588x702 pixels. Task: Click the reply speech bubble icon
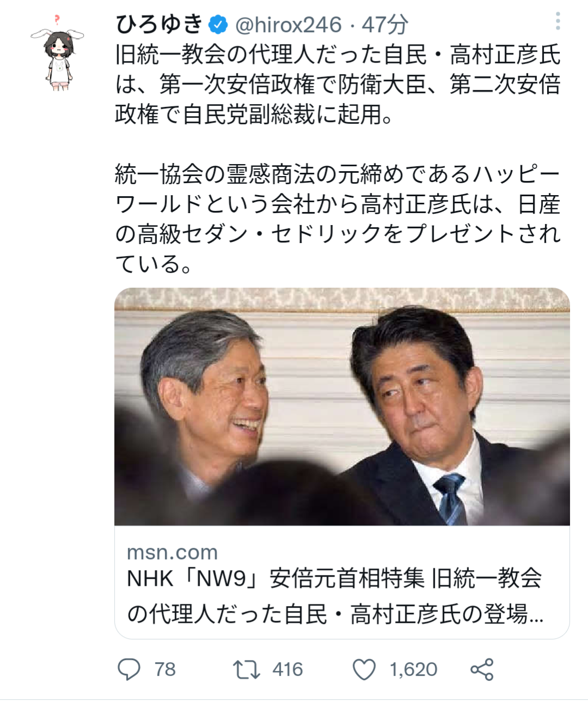[129, 669]
